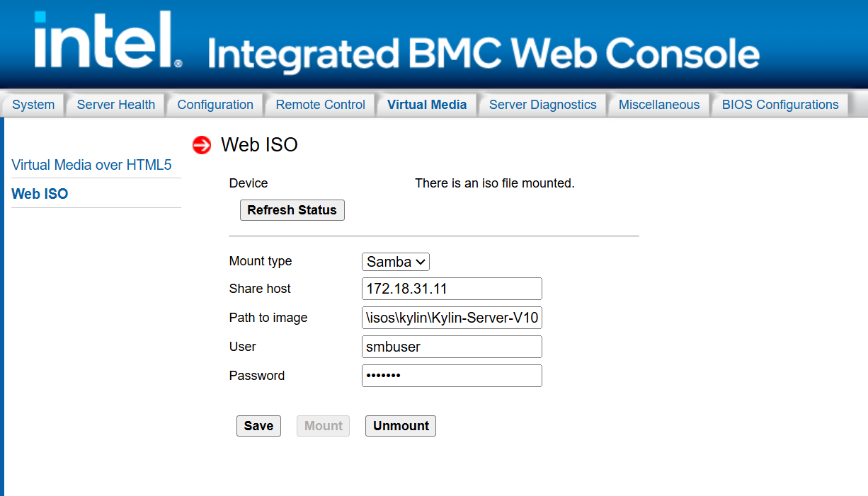Focus the Path to image field
This screenshot has height=496, width=868.
click(x=452, y=318)
